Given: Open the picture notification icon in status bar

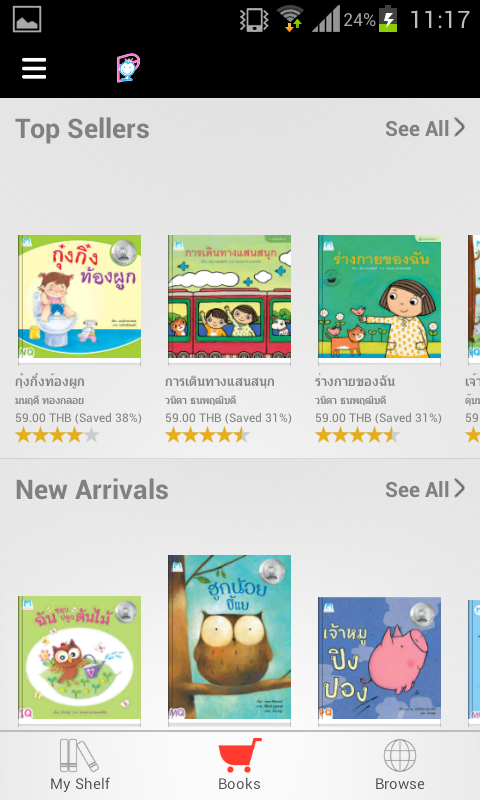Looking at the screenshot, I should tap(27, 19).
